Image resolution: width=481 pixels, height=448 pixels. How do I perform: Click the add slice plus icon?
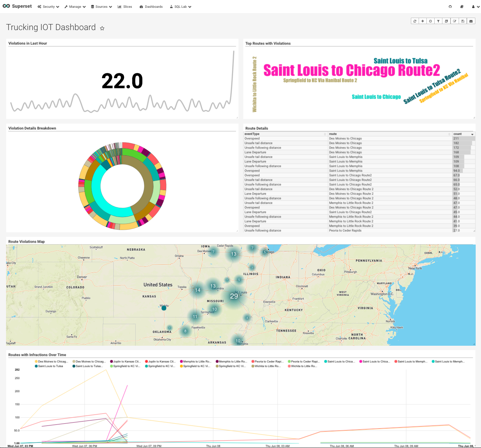pyautogui.click(x=423, y=21)
